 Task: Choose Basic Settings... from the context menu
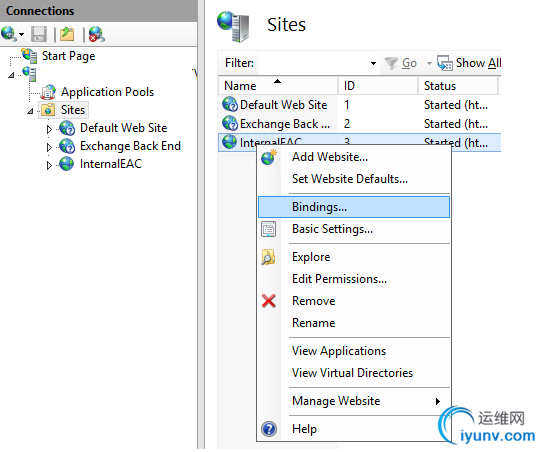coord(354,229)
